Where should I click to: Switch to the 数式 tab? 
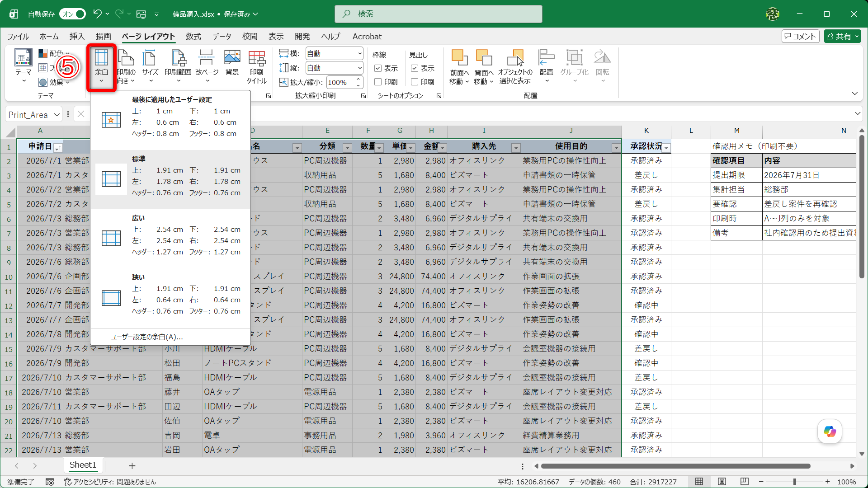tap(193, 37)
